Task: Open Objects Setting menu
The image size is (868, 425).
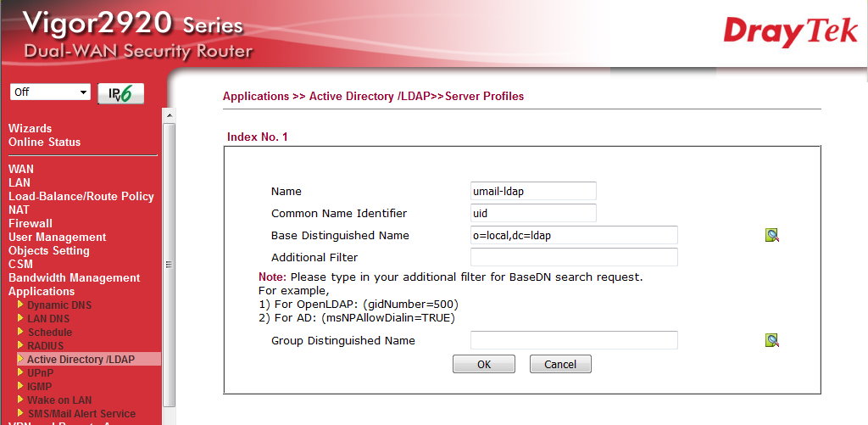Action: click(48, 250)
